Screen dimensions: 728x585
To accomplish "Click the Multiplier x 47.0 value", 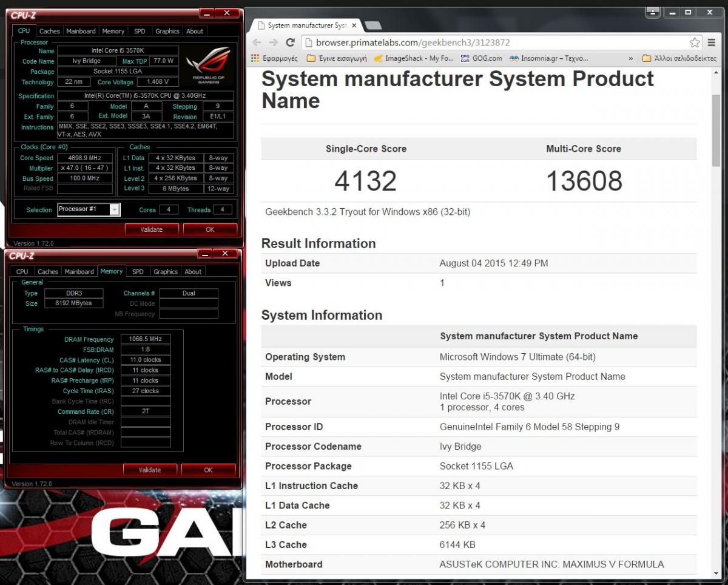I will (x=85, y=168).
